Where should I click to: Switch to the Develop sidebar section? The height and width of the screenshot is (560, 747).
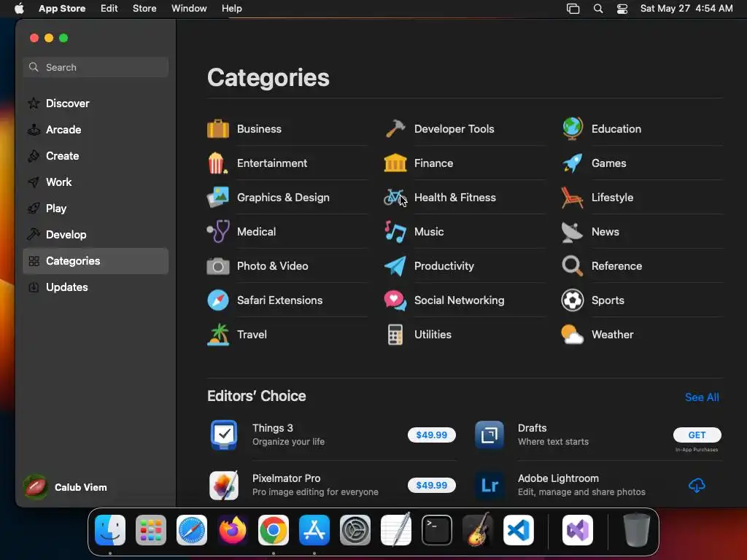96,234
